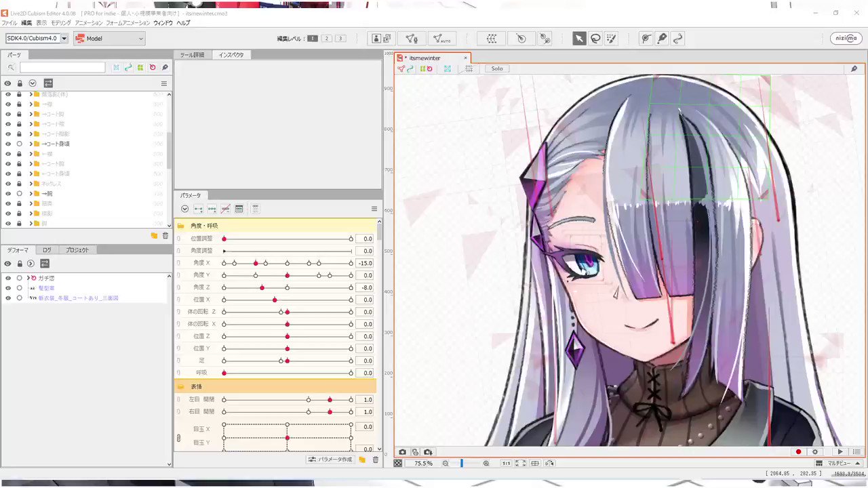Click the manual mesh edit icon
868x488 pixels.
(x=411, y=39)
